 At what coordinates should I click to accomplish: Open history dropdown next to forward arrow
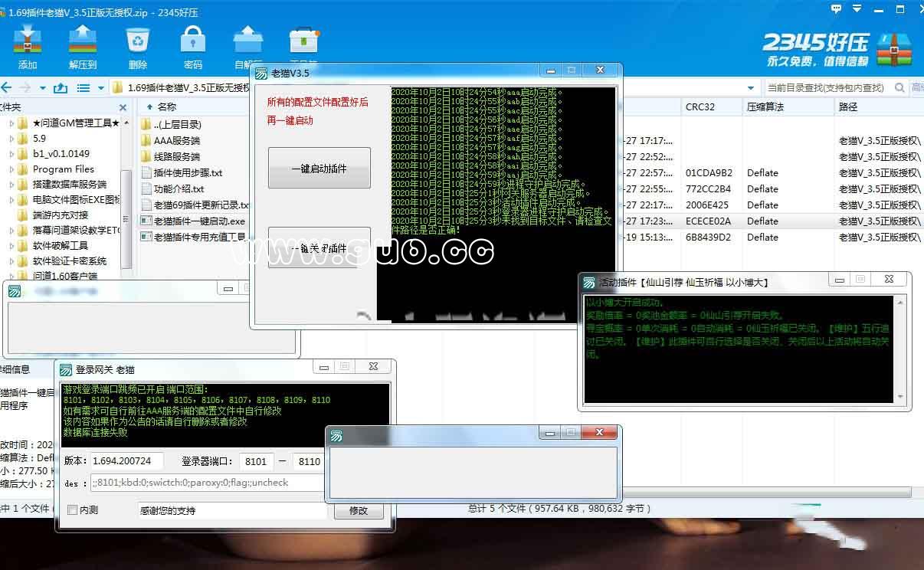(x=43, y=87)
